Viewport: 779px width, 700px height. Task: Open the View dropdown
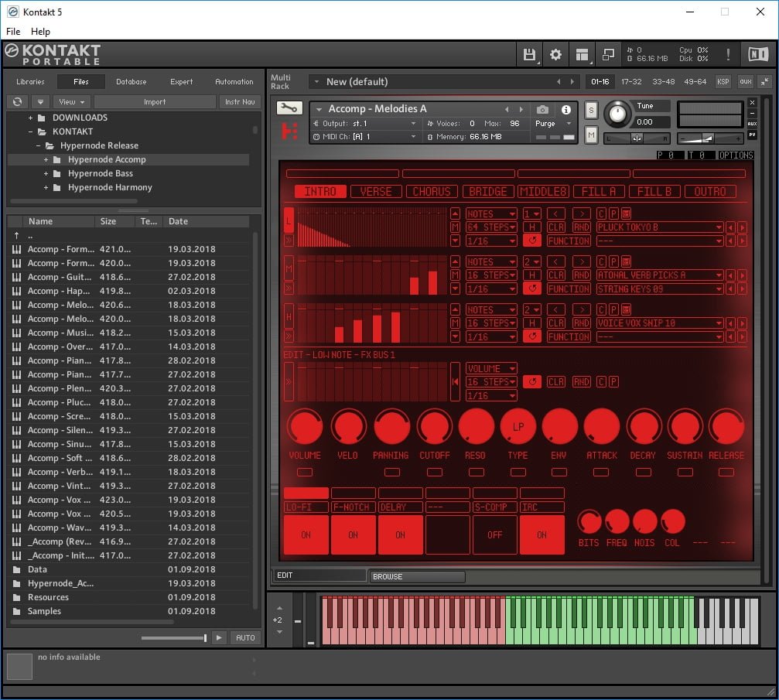[71, 101]
